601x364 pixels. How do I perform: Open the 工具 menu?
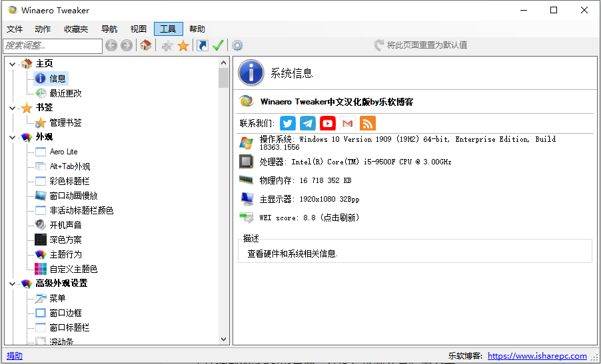(169, 29)
